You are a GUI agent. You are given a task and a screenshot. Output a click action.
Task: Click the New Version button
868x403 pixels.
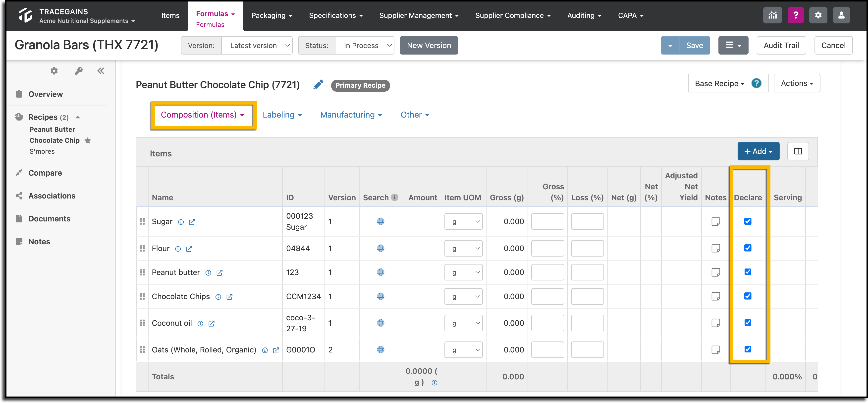[x=429, y=46]
